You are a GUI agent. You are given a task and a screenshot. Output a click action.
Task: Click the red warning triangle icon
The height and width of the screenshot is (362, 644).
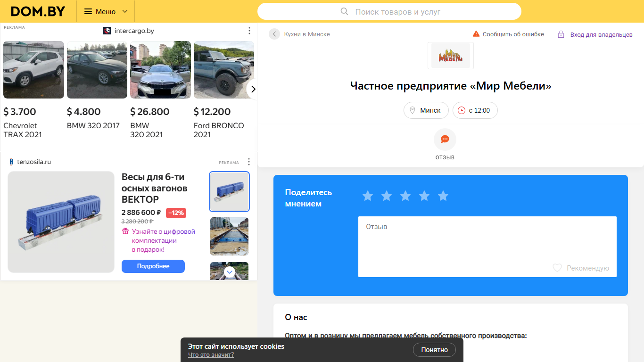point(476,34)
